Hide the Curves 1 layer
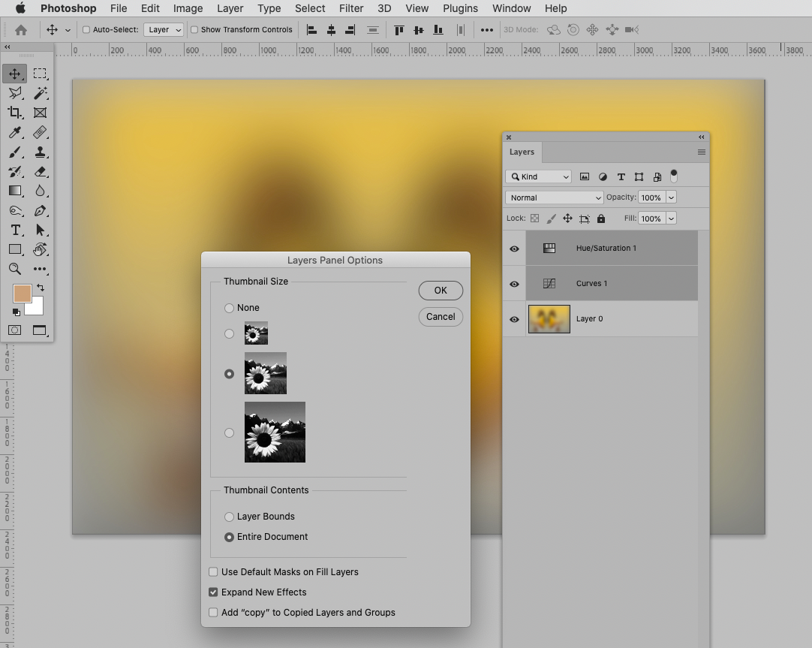812x648 pixels. pyautogui.click(x=513, y=283)
